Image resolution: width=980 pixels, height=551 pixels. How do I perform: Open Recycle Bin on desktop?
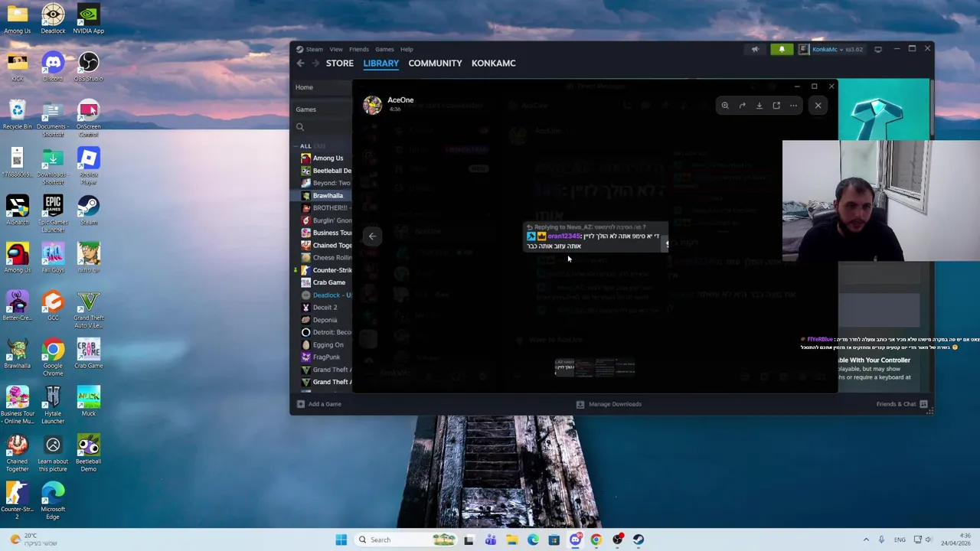pos(17,115)
